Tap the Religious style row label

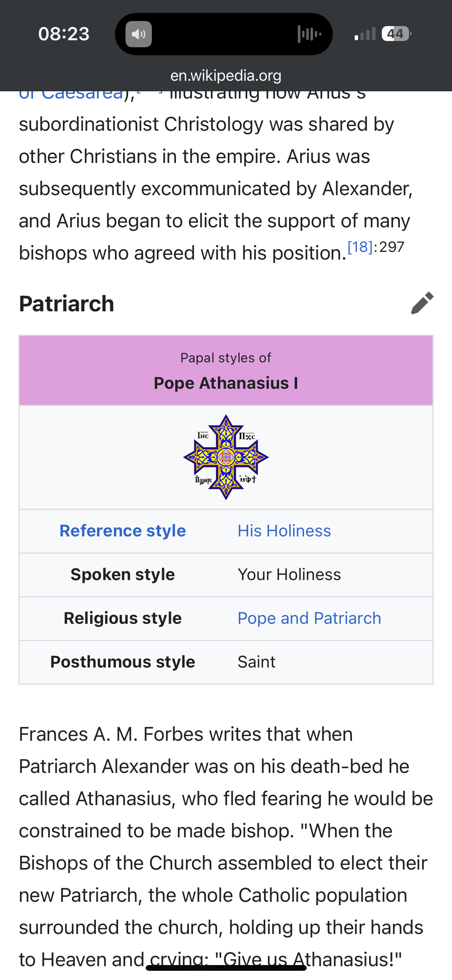point(123,618)
